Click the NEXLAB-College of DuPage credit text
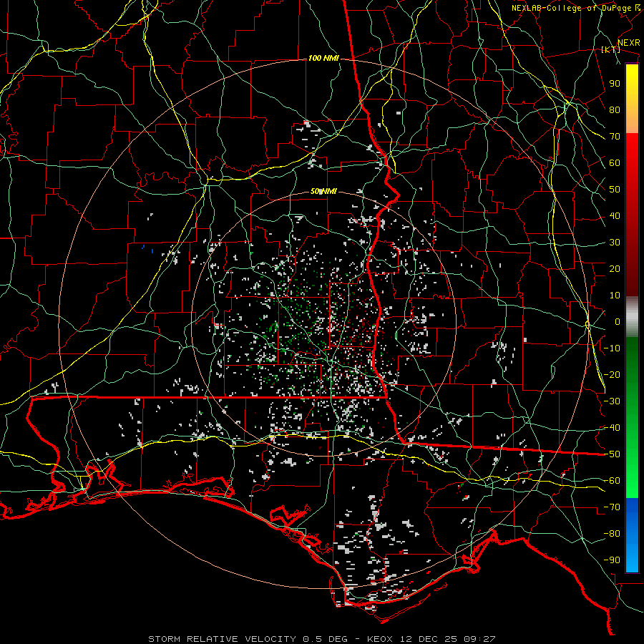 [571, 8]
